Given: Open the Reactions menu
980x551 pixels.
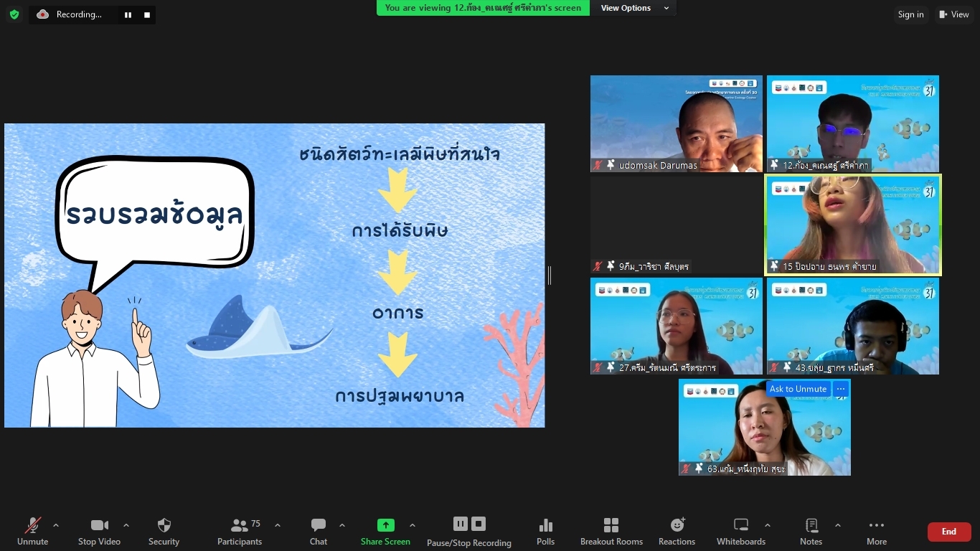Looking at the screenshot, I should pyautogui.click(x=677, y=531).
